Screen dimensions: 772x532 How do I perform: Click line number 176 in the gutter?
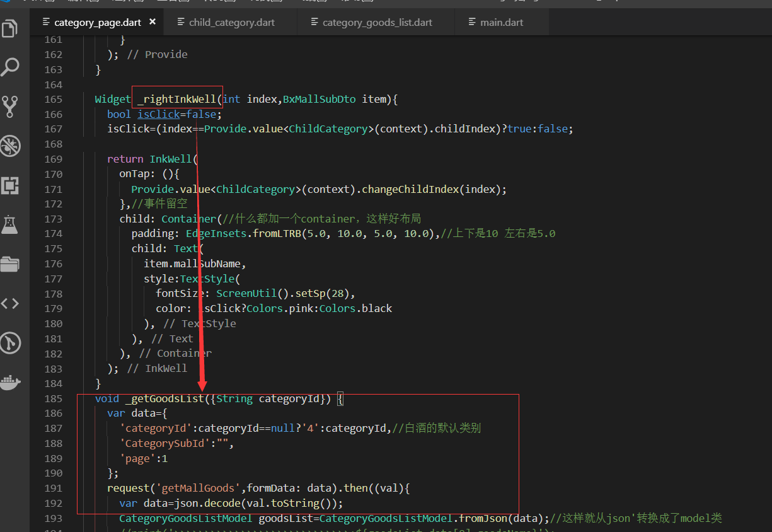tap(54, 263)
